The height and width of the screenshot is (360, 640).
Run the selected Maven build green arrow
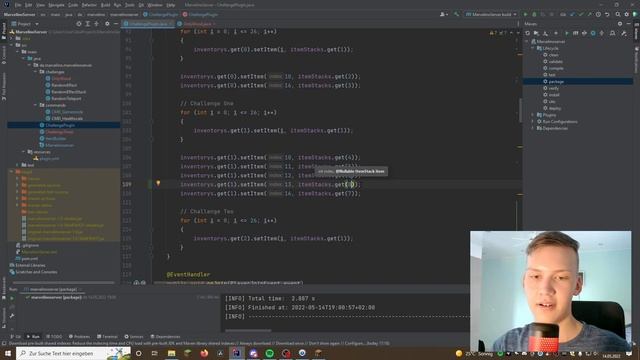(x=567, y=33)
